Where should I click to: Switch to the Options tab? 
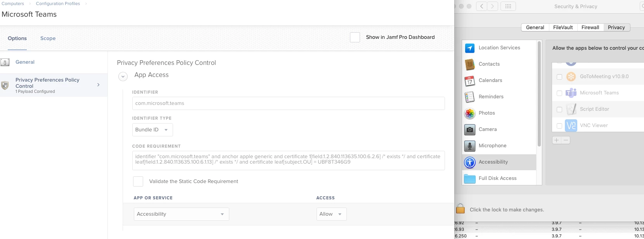point(17,38)
